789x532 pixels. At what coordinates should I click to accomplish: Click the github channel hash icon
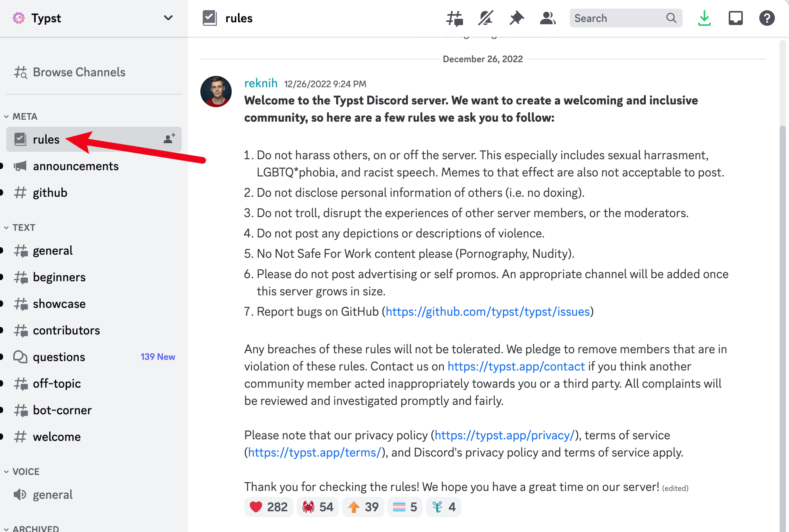[x=20, y=192]
